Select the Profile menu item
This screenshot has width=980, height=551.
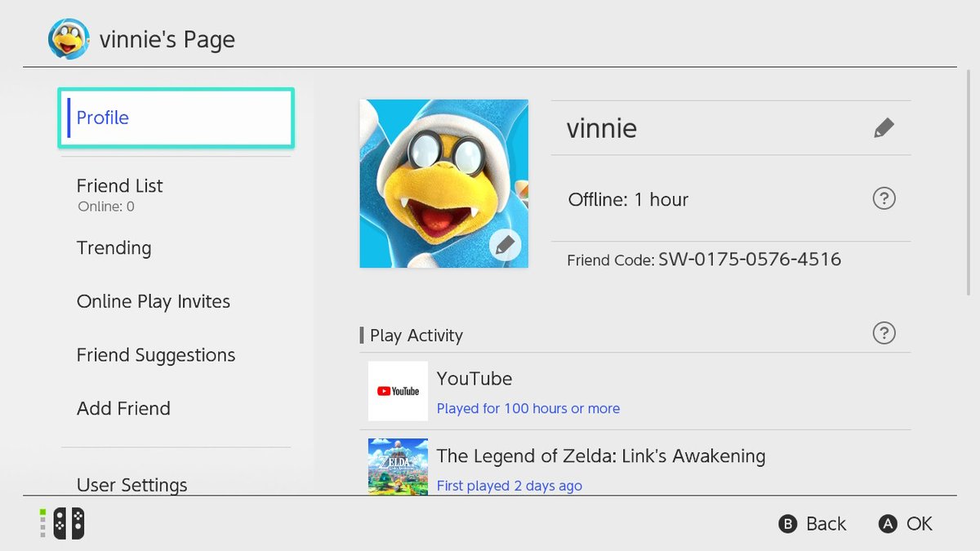click(x=176, y=118)
